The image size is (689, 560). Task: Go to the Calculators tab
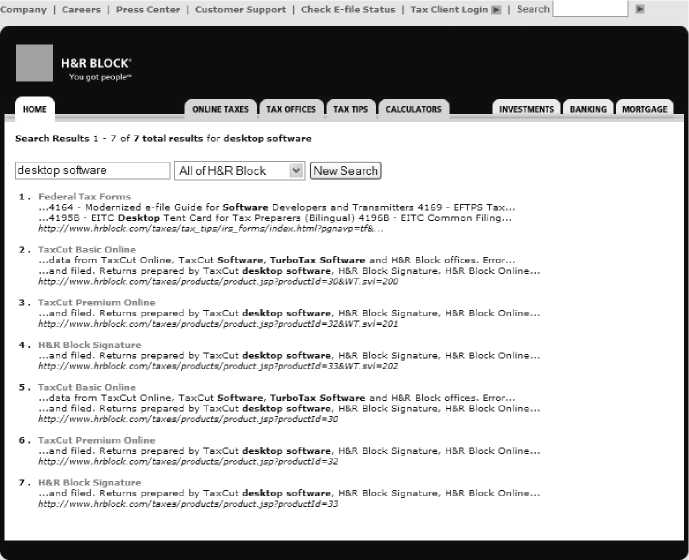413,109
